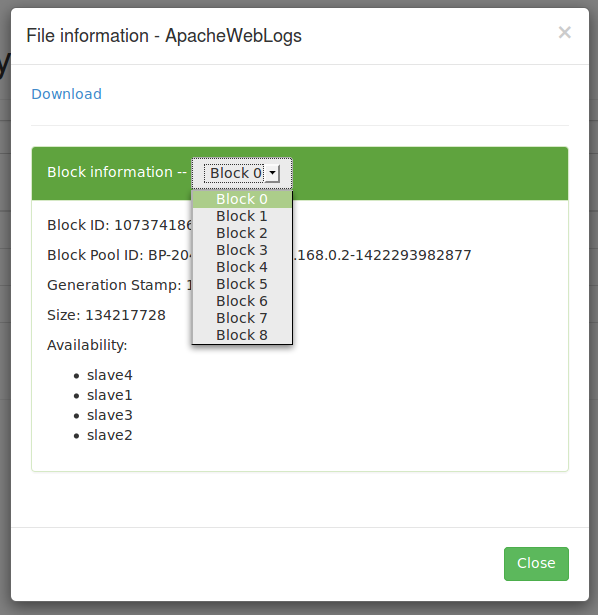The image size is (598, 615).
Task: Click the dropdown arrow beside Block 0
Action: (273, 173)
